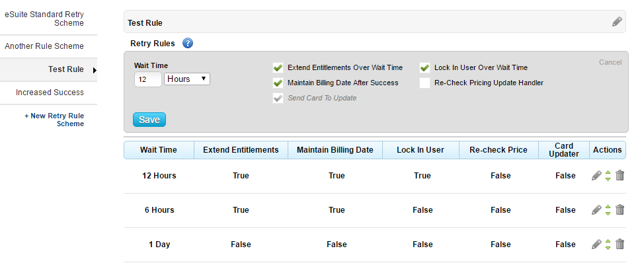
Task: Delete the 1 Day retry rule
Action: 620,244
